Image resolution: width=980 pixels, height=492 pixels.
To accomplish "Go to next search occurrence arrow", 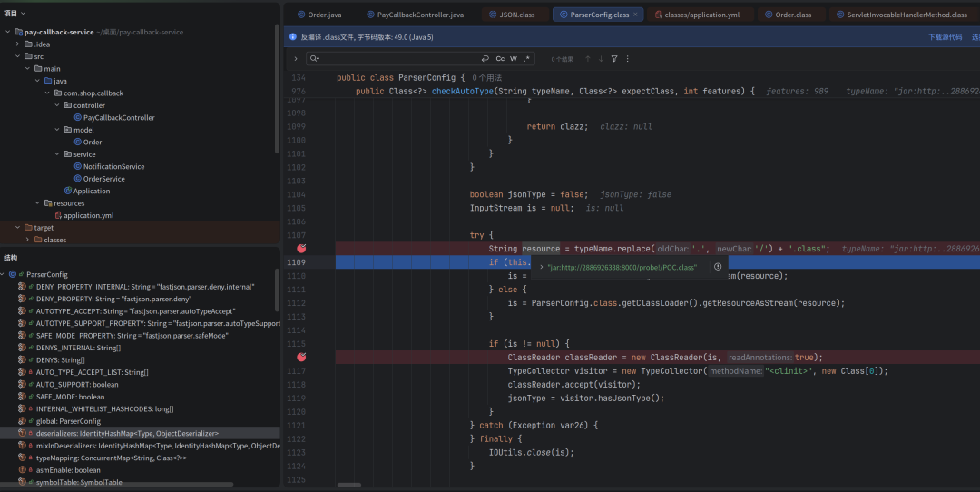I will coord(601,59).
